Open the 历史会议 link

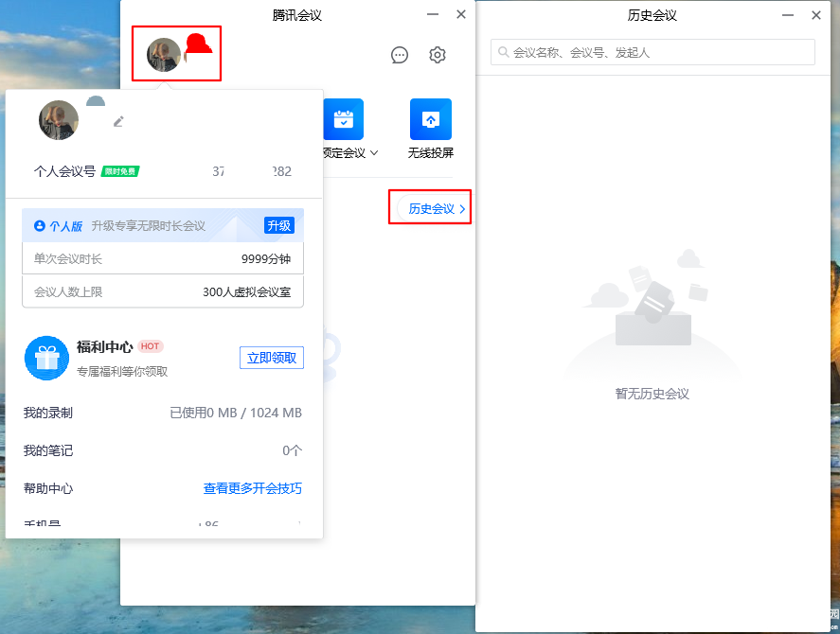pos(437,209)
